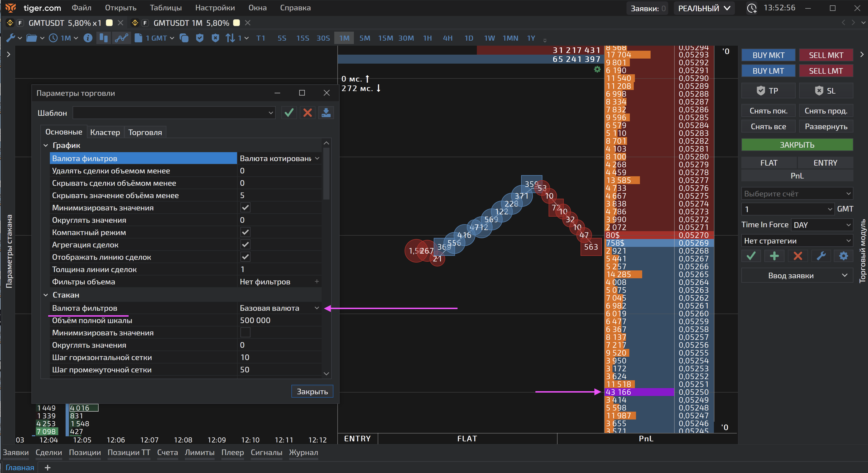The width and height of the screenshot is (868, 473).
Task: Click the Закрыть button in dialog
Action: coord(312,391)
